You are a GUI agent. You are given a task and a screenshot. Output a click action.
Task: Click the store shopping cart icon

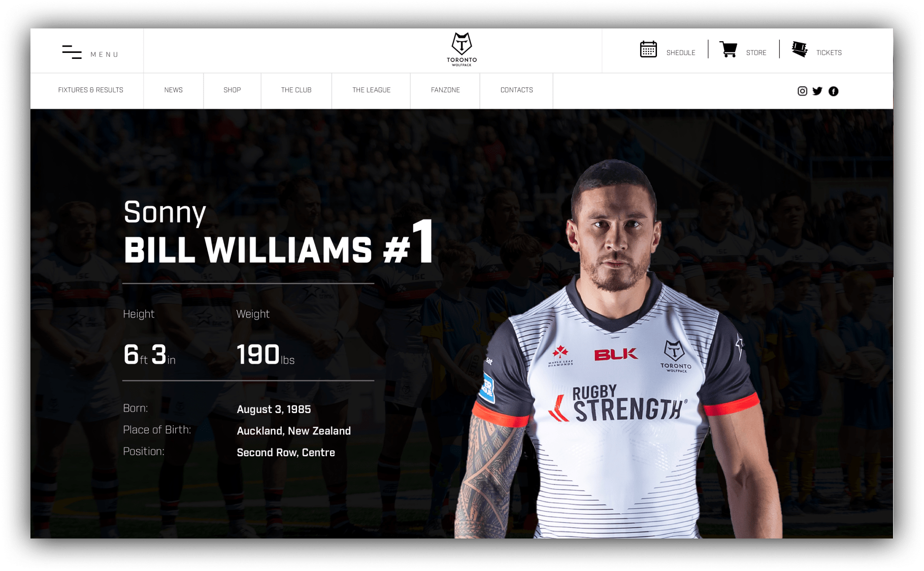(729, 49)
